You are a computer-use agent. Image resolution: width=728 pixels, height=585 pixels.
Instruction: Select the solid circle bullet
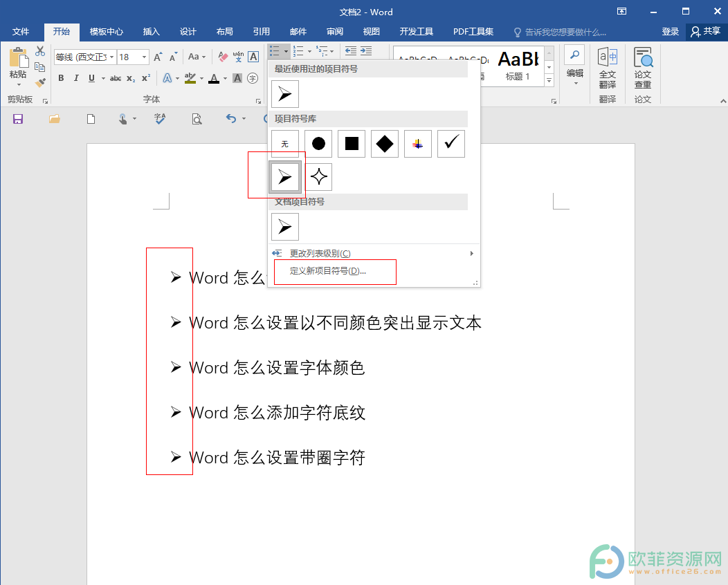pyautogui.click(x=318, y=144)
